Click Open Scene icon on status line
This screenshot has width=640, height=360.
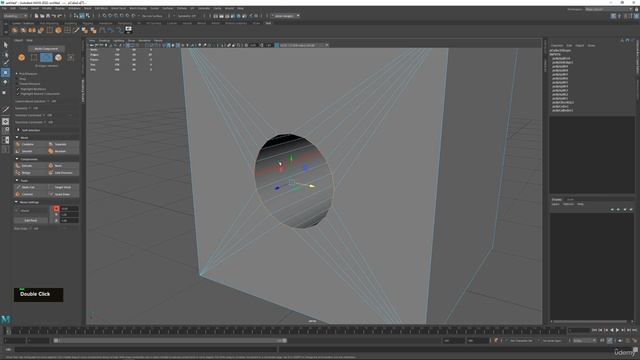[x=42, y=16]
